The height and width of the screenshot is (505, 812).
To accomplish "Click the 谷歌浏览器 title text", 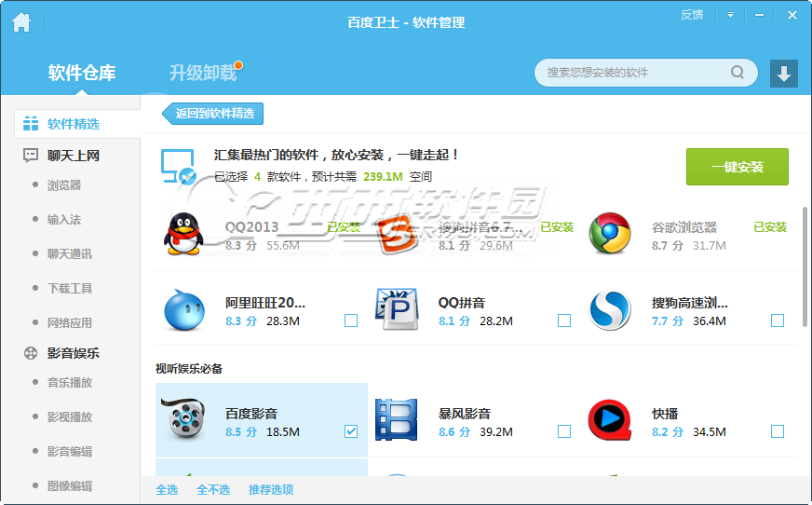I will pos(684,227).
